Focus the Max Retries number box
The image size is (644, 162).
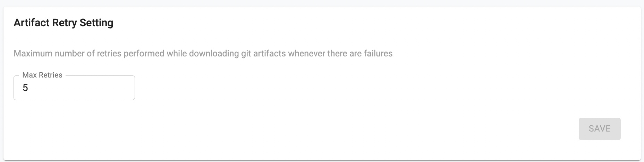74,88
